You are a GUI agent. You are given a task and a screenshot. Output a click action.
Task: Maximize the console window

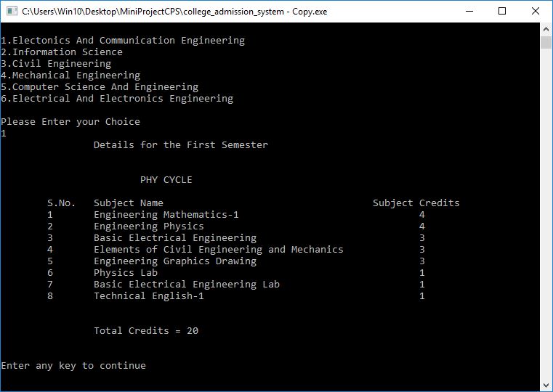click(x=501, y=12)
